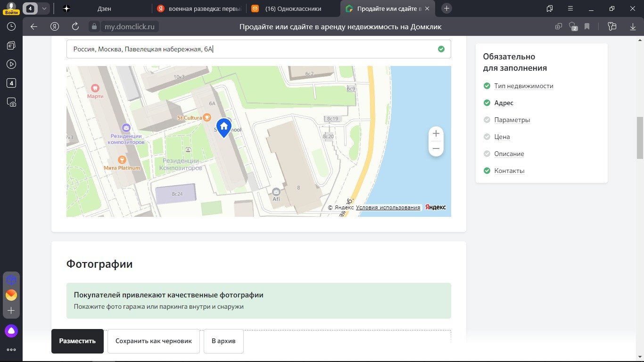The image size is (644, 362).
Task: Click the sidebar square icon labeled 4
Action: click(11, 83)
